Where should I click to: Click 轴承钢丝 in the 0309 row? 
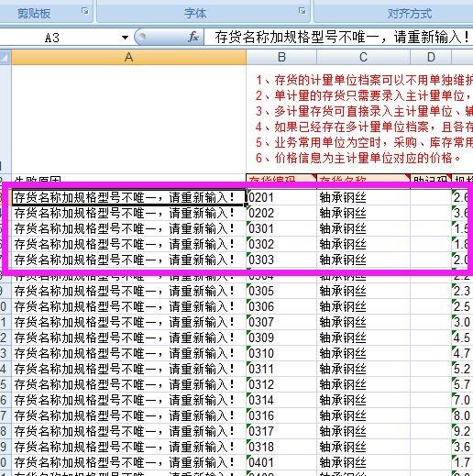tap(343, 338)
